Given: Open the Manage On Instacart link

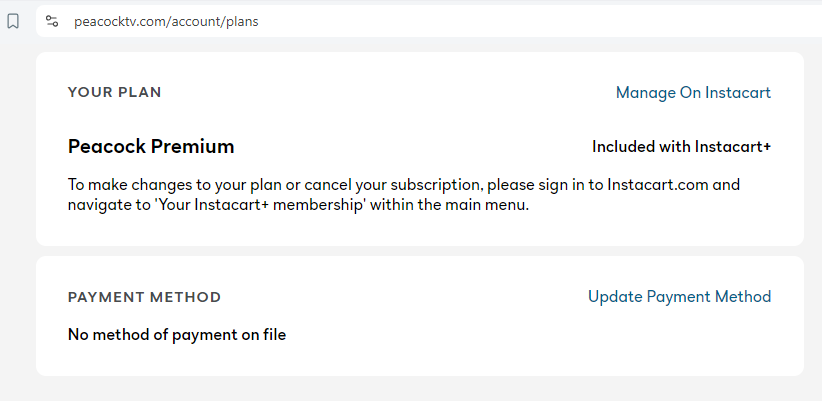Looking at the screenshot, I should tap(693, 93).
